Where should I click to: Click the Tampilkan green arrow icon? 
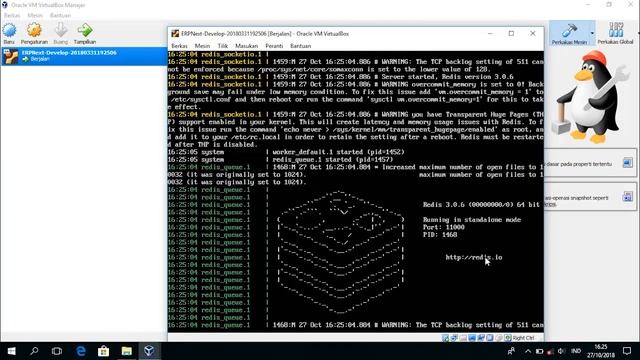click(x=85, y=30)
